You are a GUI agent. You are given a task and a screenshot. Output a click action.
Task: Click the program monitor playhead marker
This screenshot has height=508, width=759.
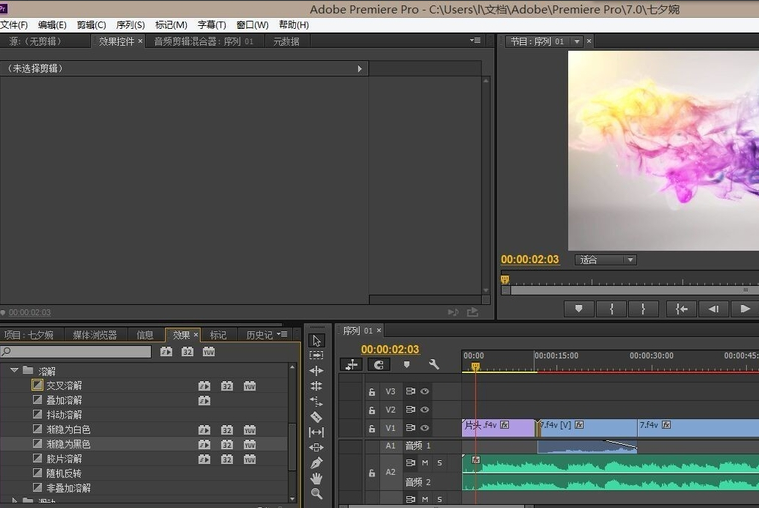click(x=505, y=280)
